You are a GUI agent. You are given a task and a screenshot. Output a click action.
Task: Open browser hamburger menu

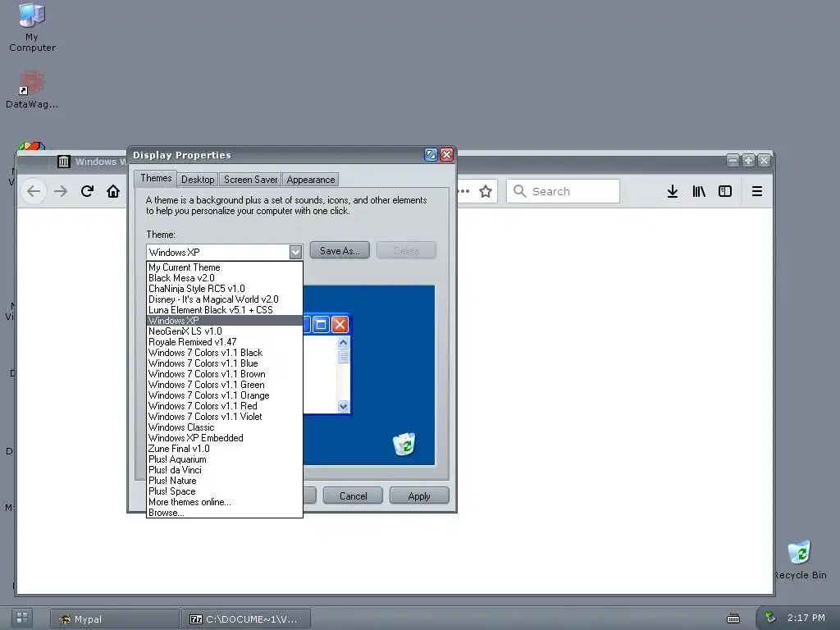(x=757, y=191)
